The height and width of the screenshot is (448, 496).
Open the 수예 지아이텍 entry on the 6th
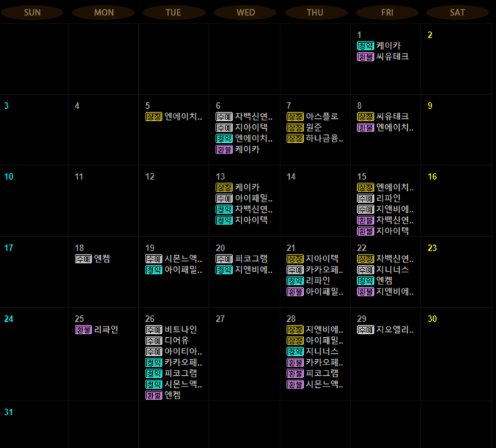coord(242,128)
